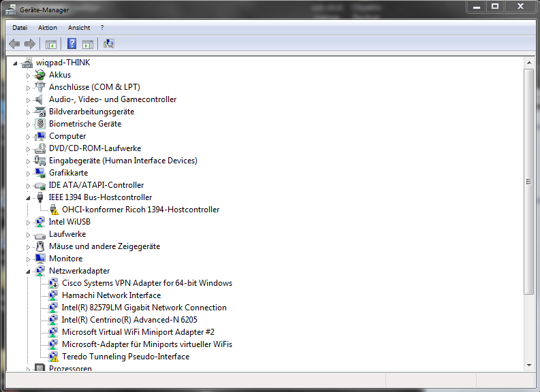
Task: Select the DVD/CD-ROM-Laufwerke drive icon
Action: click(40, 148)
